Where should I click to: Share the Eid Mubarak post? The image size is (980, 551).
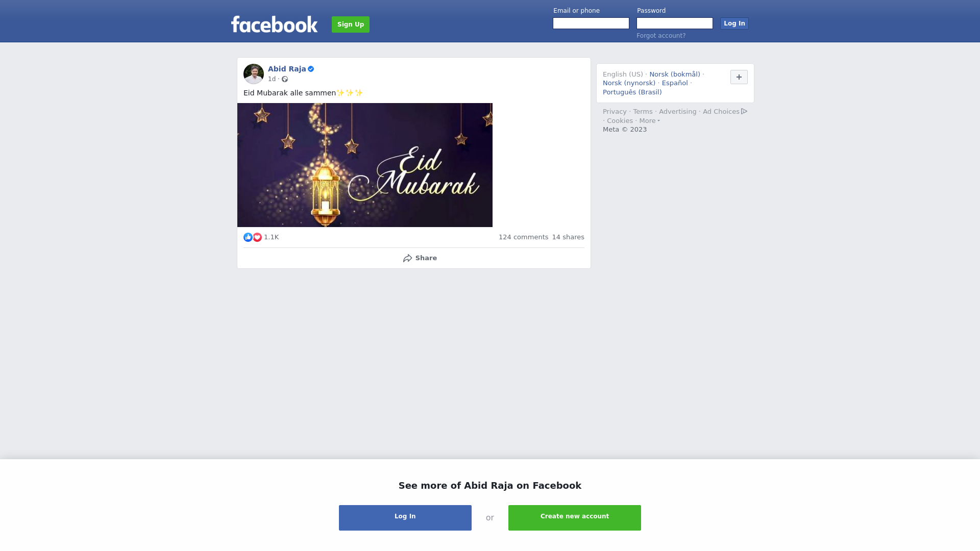pyautogui.click(x=420, y=258)
